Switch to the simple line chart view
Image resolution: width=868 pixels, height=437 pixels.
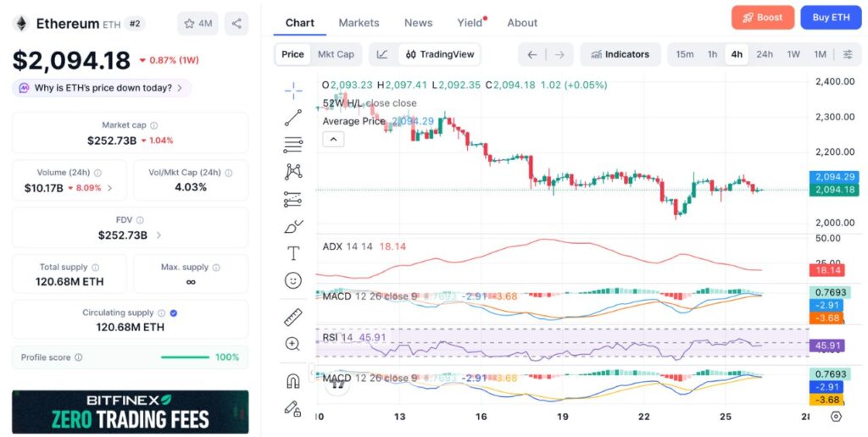(x=382, y=54)
